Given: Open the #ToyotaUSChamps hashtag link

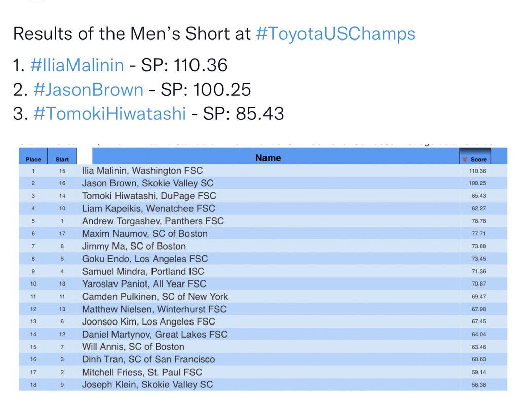Looking at the screenshot, I should (x=335, y=34).
